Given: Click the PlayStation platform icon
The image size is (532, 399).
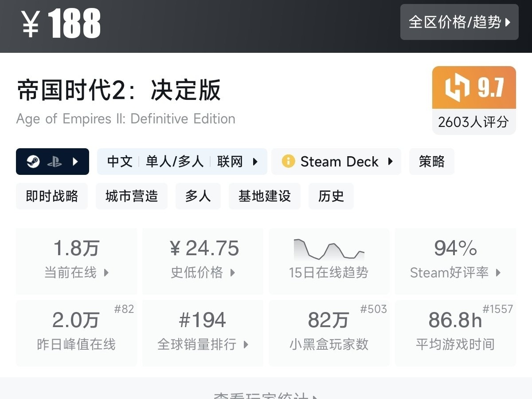Looking at the screenshot, I should tap(55, 162).
